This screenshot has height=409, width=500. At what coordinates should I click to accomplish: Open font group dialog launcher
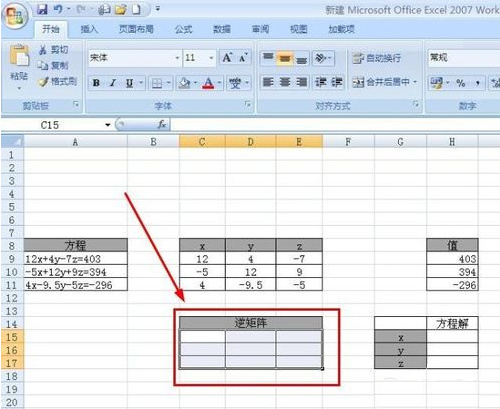pos(248,104)
